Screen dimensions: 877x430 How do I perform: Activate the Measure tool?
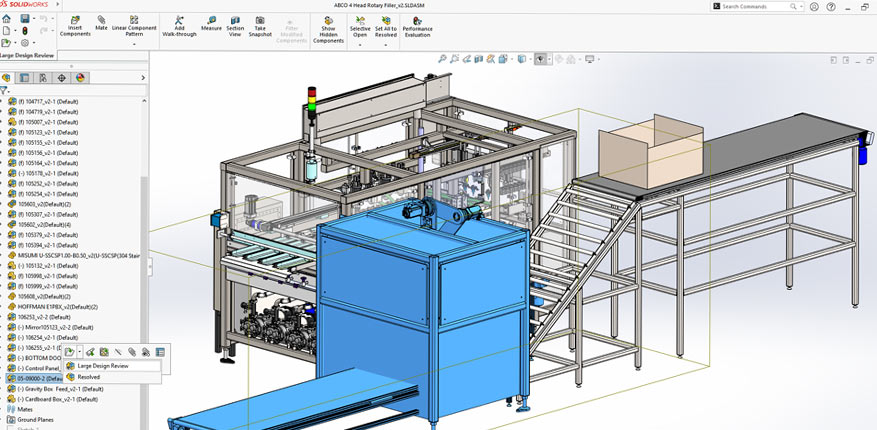click(x=211, y=24)
